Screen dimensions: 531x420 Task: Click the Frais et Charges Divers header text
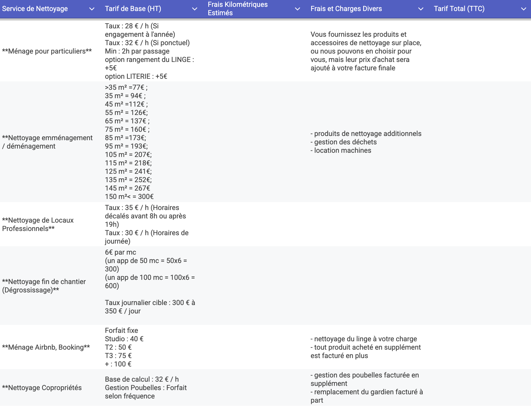[x=346, y=9]
